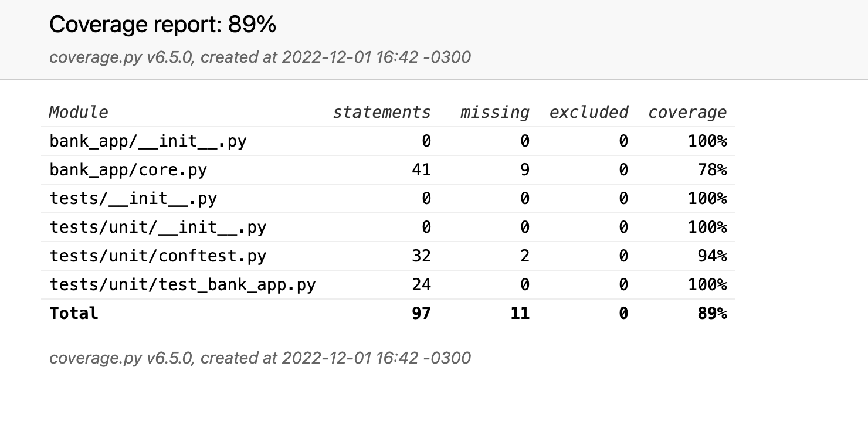Click the coverage.py v6.5.0 link in header
The width and height of the screenshot is (868, 428).
[x=121, y=57]
